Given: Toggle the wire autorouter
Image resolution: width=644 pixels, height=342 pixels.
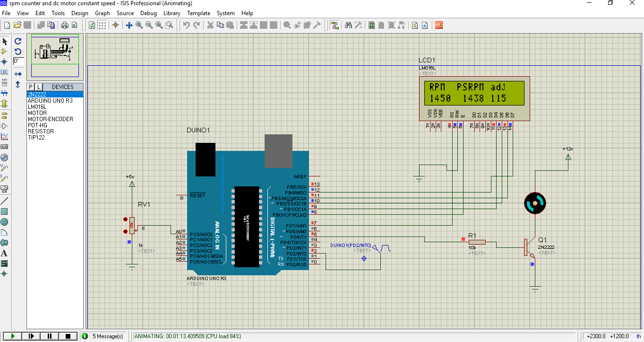Looking at the screenshot, I should click(335, 25).
